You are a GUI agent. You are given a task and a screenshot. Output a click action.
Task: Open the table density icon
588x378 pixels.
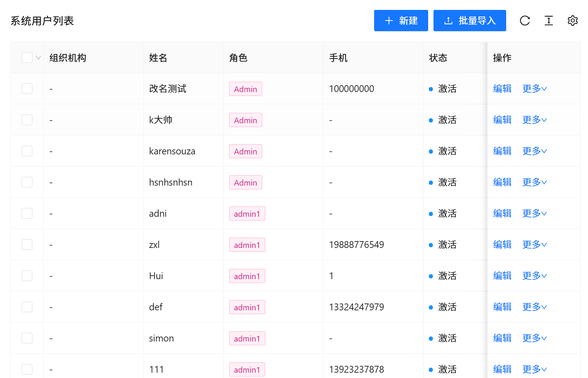point(549,21)
